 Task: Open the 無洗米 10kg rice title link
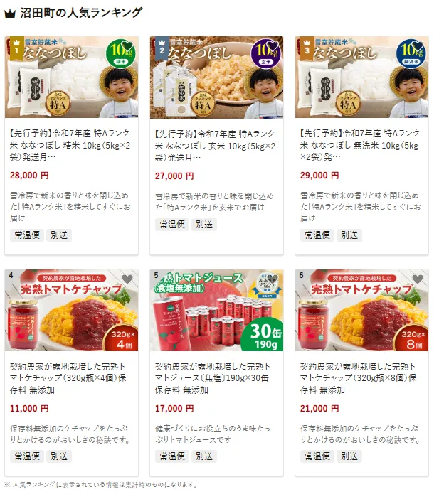360,145
